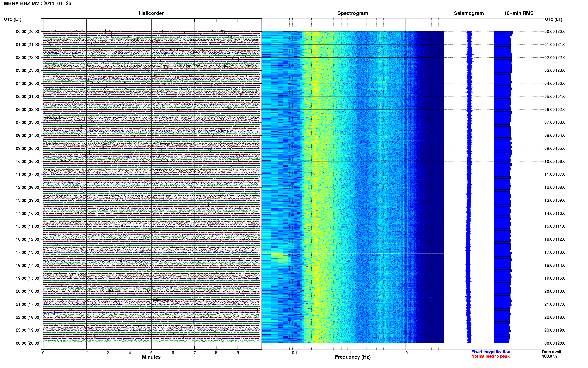The height and width of the screenshot is (368, 588).
Task: Select the left 04:00 (00:00) time label
Action: pos(28,83)
